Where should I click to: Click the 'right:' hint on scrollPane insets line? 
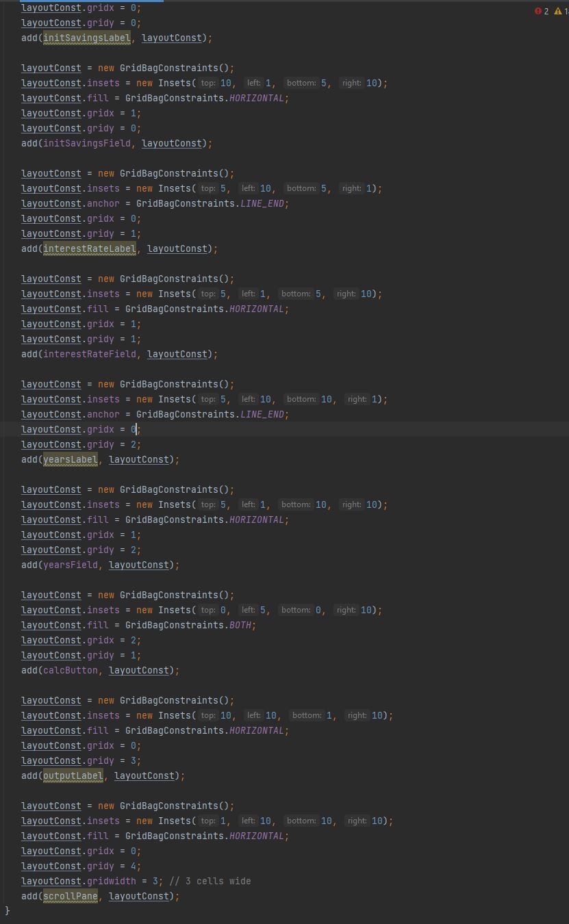click(357, 821)
